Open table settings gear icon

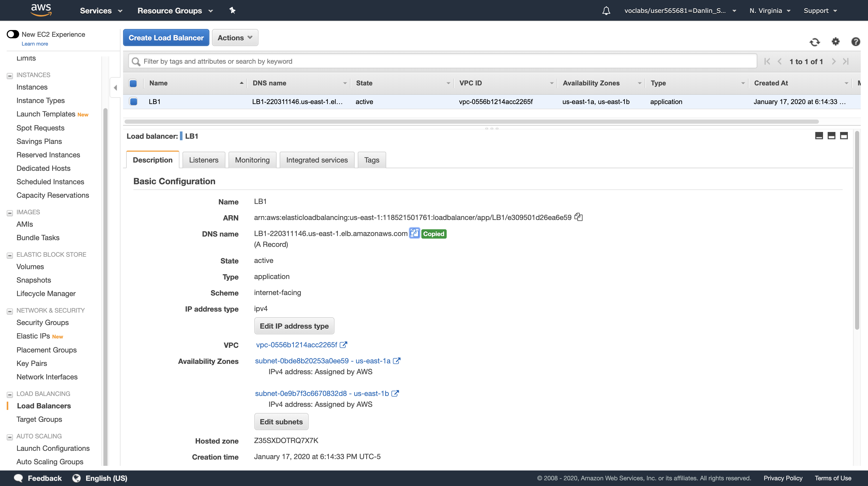[x=835, y=41]
